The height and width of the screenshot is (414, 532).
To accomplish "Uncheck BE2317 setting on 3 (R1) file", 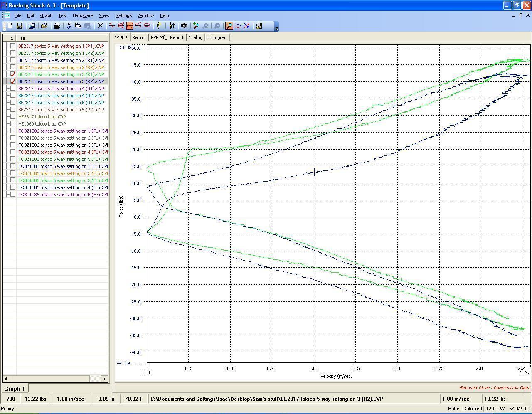I will pos(13,74).
